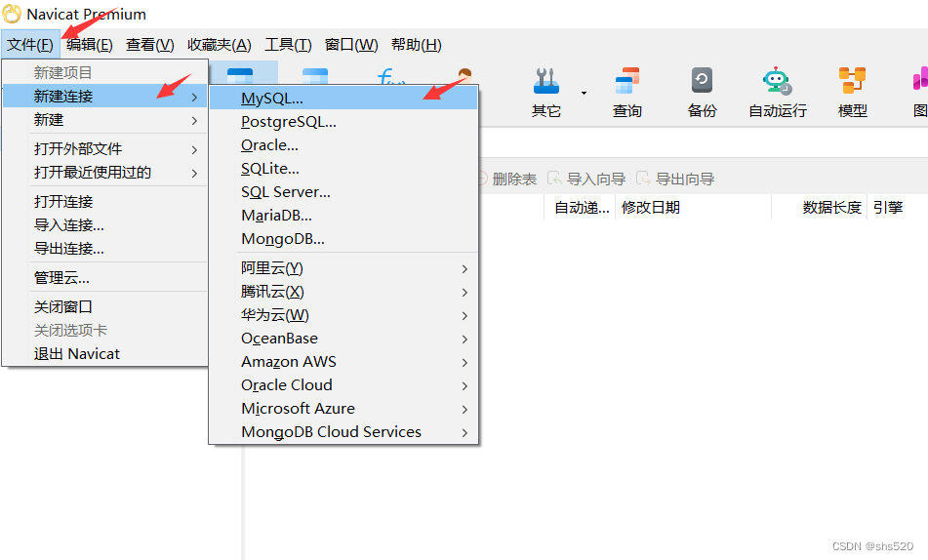Expand 华为云(W) submenu
Viewport: 928px width, 560px height.
click(343, 315)
